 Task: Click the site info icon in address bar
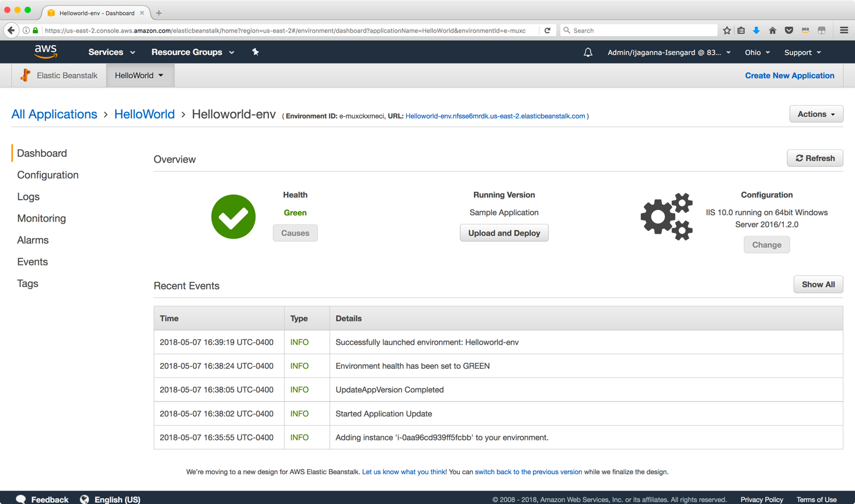pos(26,30)
